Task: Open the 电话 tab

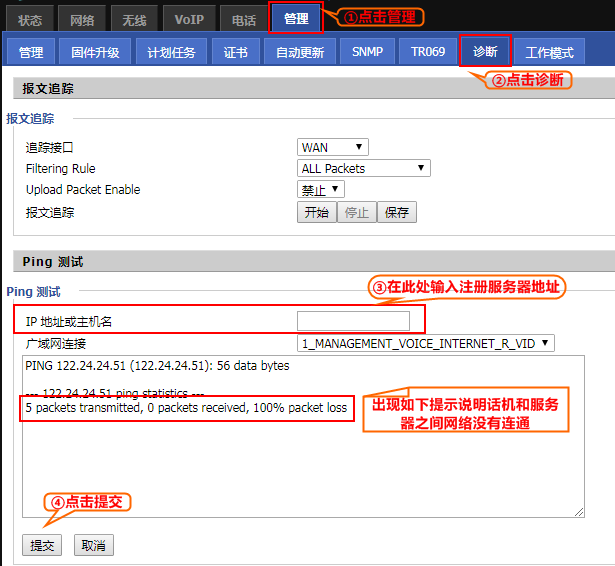Action: pos(243,19)
